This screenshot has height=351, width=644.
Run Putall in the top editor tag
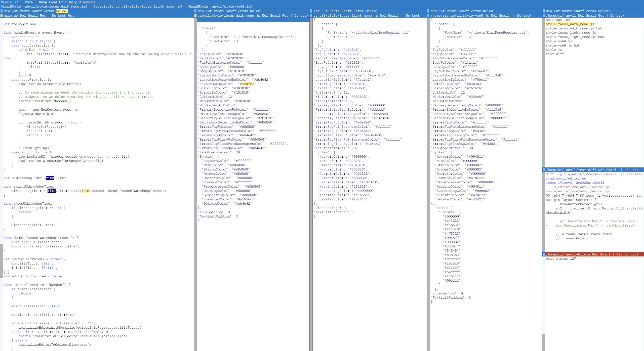[x=31, y=2]
